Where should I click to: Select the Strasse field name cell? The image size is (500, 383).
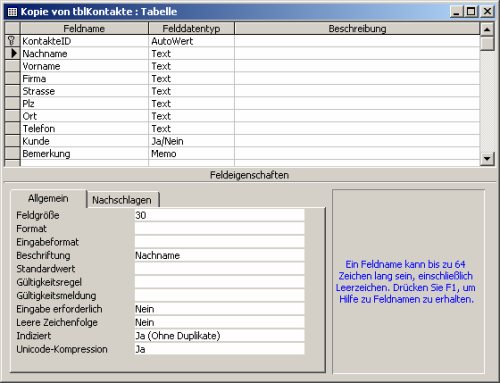tap(84, 91)
